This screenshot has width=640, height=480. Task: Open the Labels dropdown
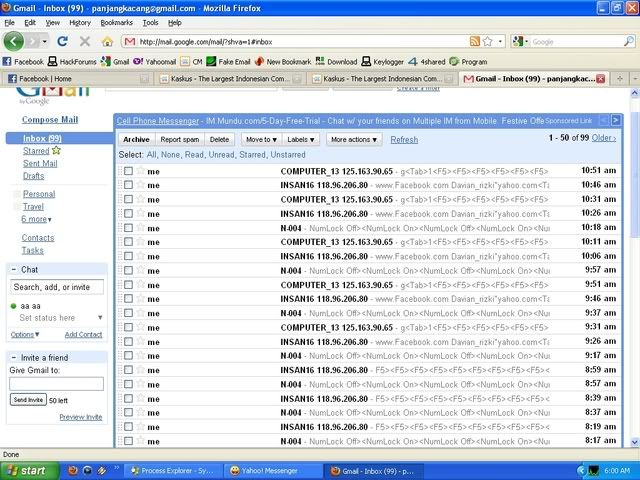tap(301, 140)
